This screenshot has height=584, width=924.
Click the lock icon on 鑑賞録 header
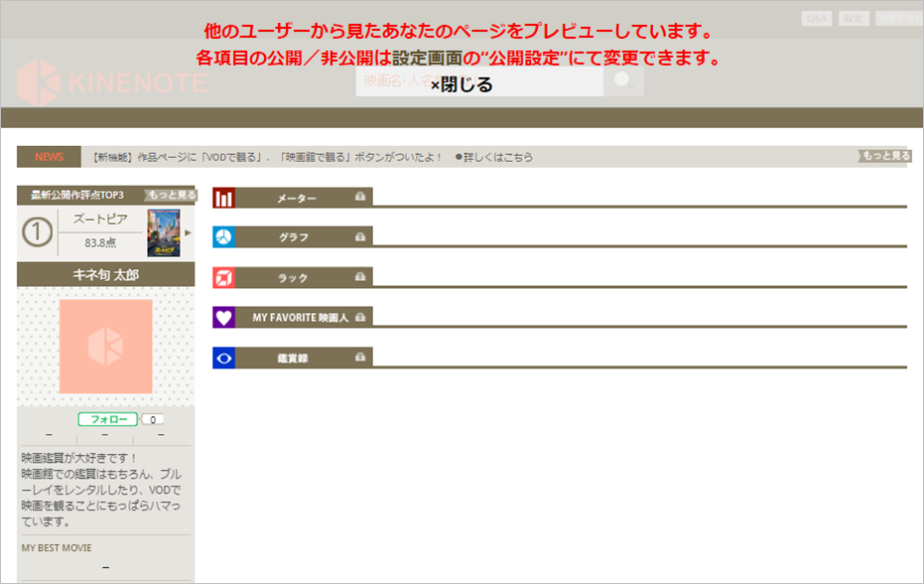point(360,358)
